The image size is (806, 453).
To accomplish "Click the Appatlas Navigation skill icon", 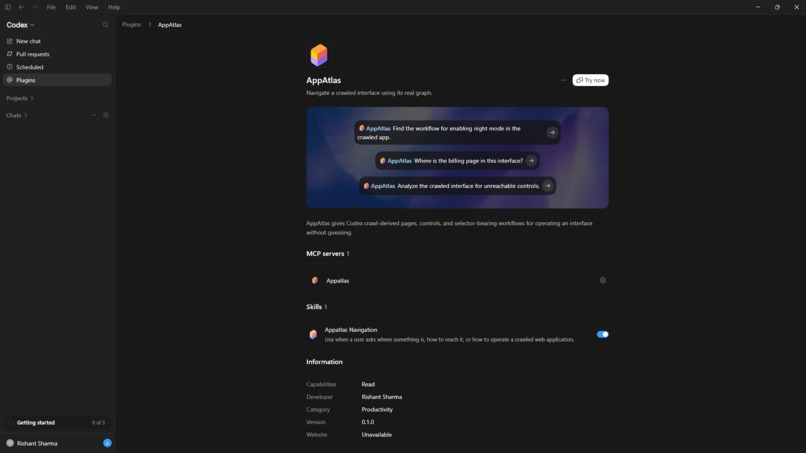I will (x=313, y=335).
